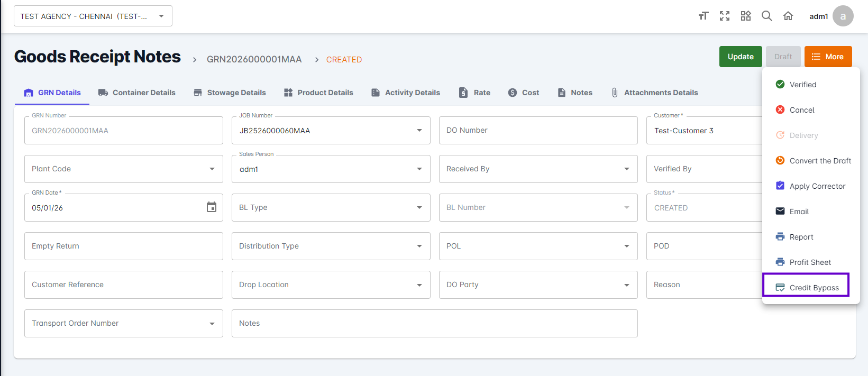This screenshot has height=376, width=868.
Task: Expand the JOB Number dropdown
Action: point(419,131)
